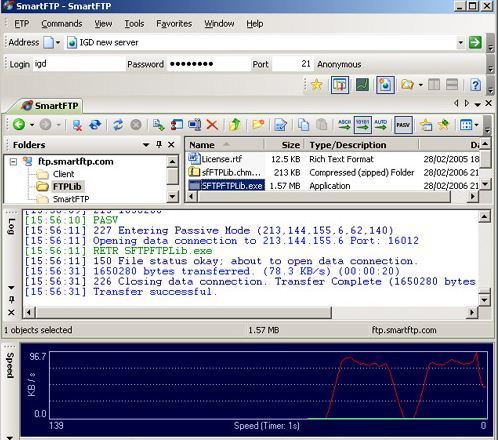The image size is (498, 440).
Task: Click the Add to Favorites folder-star icon
Action: [426, 125]
